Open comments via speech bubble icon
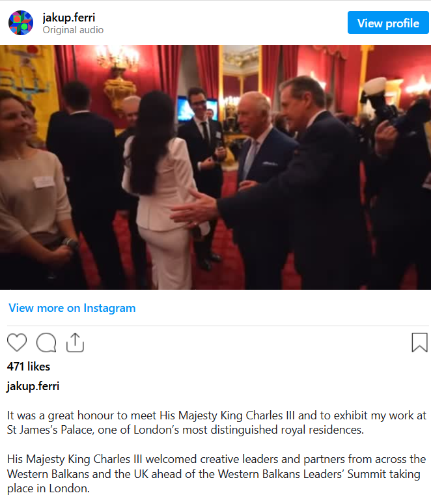This screenshot has width=431, height=504. click(x=46, y=343)
